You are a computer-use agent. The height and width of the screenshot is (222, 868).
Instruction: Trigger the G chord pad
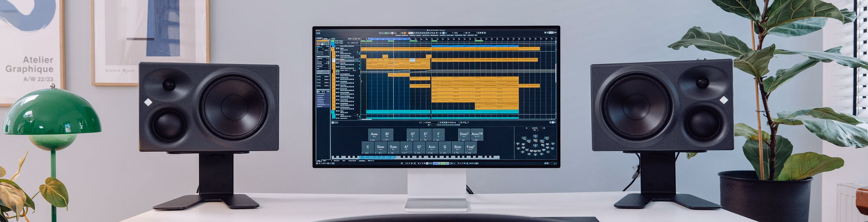[444, 147]
